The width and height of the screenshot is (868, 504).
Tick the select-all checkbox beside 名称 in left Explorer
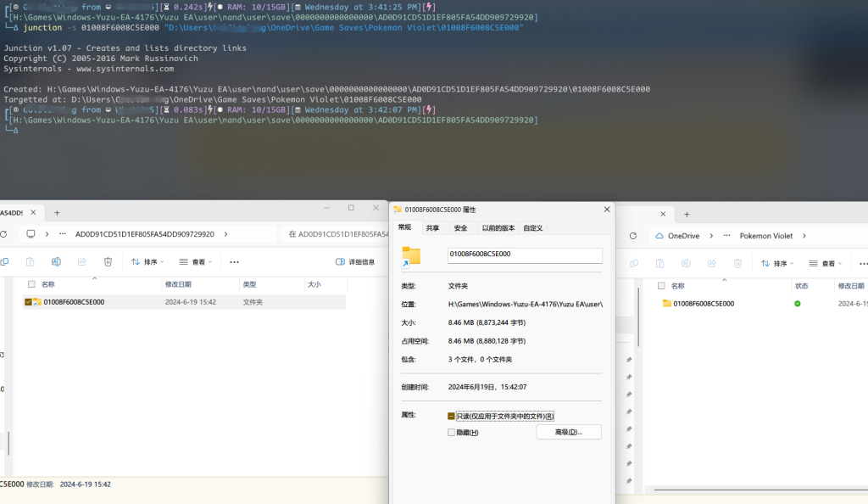31,284
